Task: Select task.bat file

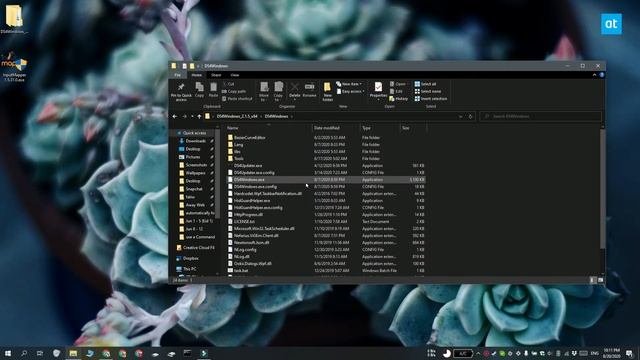Action: tap(241, 270)
